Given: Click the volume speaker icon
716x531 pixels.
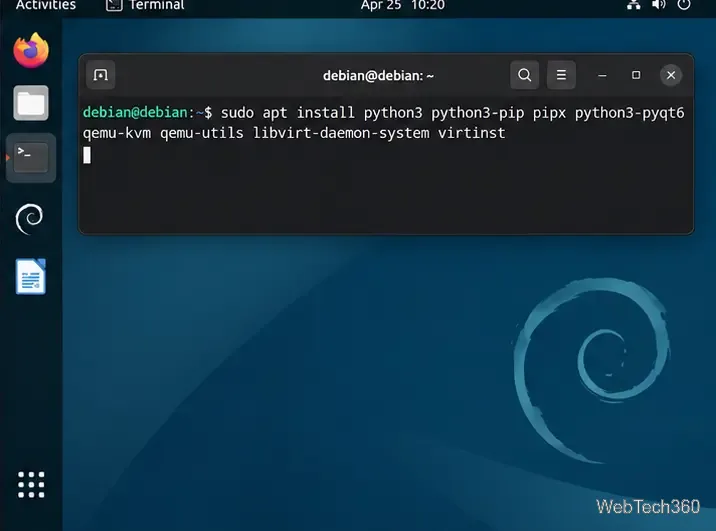Looking at the screenshot, I should 658,5.
